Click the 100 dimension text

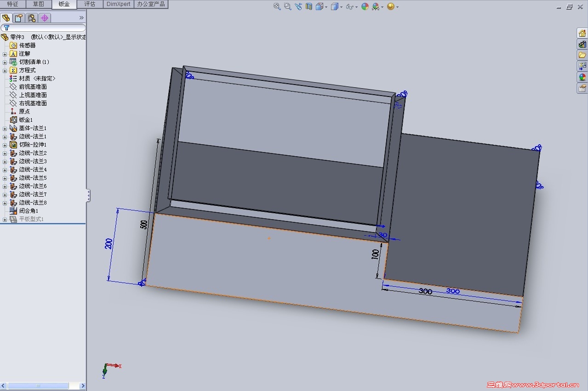(x=375, y=254)
